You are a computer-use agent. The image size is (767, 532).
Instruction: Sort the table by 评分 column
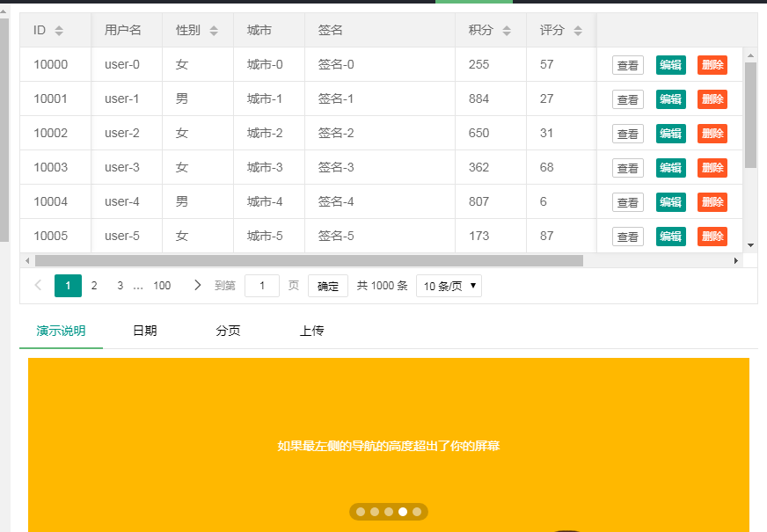(578, 31)
